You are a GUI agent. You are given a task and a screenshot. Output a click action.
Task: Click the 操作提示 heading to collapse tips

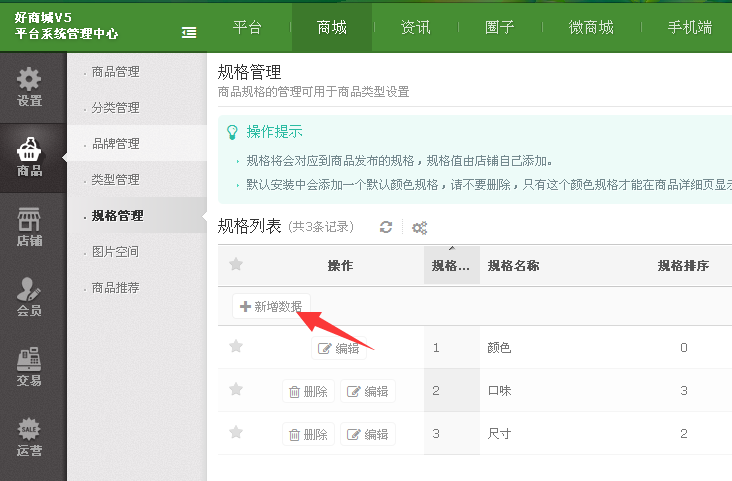tap(274, 132)
